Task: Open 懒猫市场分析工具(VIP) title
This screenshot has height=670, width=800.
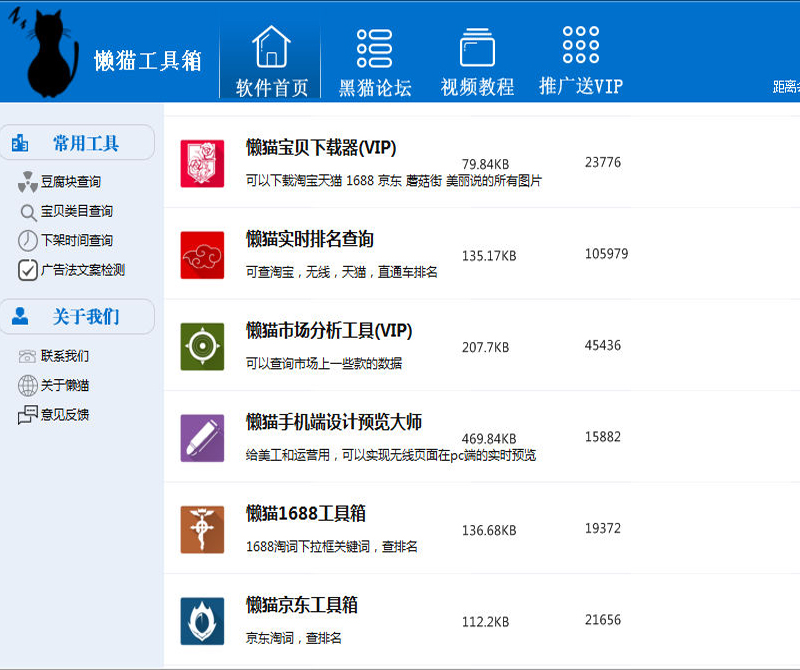Action: click(329, 331)
